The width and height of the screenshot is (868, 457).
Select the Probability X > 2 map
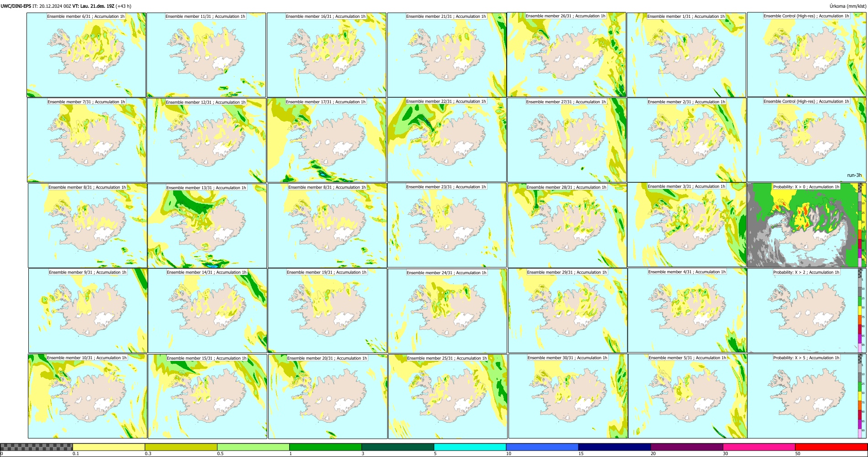pyautogui.click(x=806, y=310)
